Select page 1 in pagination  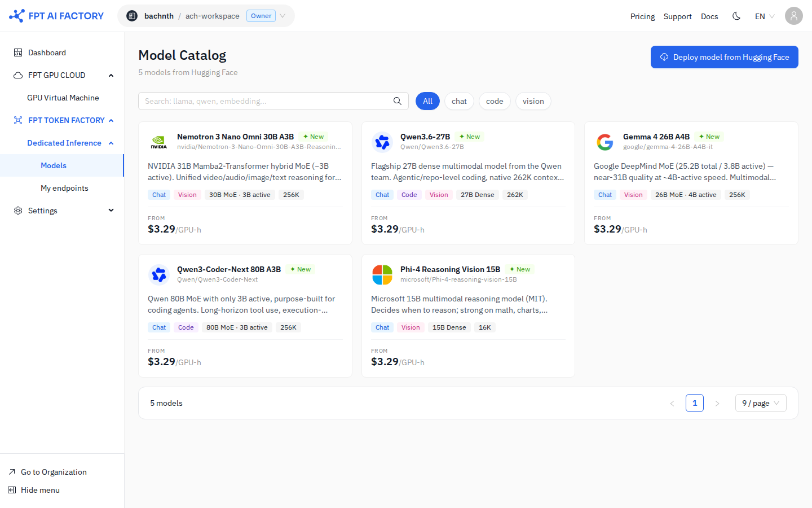pos(695,403)
